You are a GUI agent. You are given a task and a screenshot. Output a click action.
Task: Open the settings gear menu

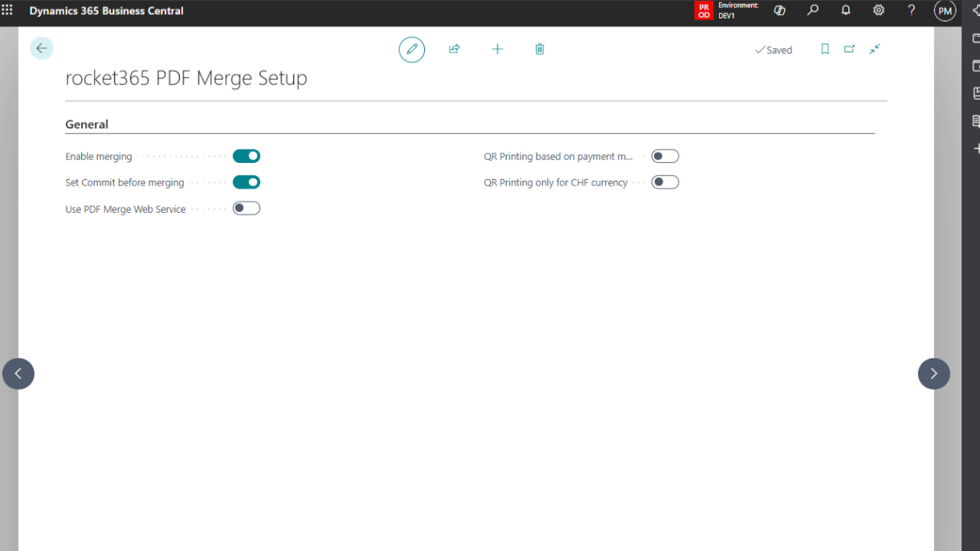click(879, 10)
